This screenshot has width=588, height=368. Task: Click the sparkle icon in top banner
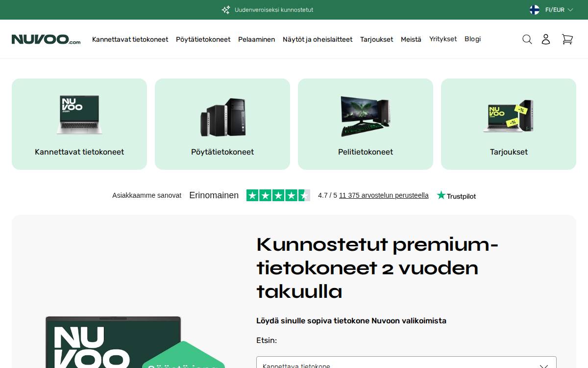coord(226,10)
